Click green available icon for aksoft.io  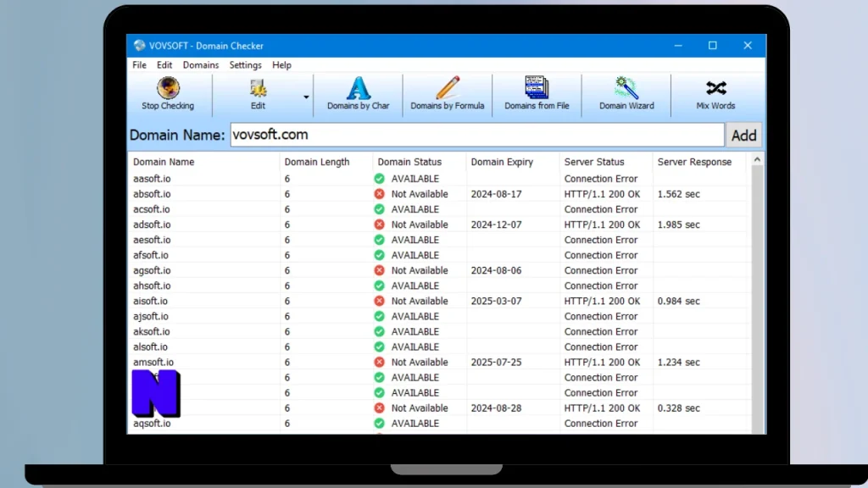(379, 331)
